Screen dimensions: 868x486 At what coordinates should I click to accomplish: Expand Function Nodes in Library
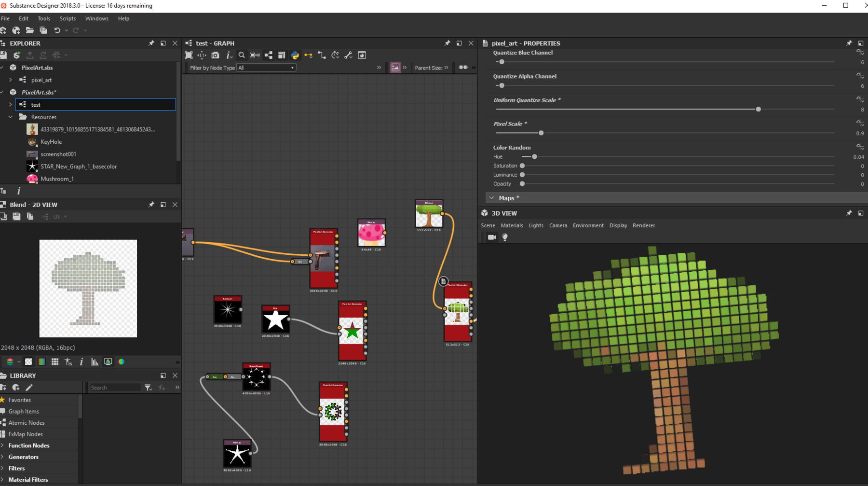point(2,445)
